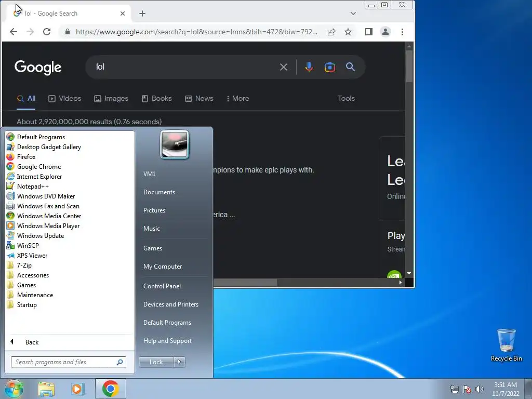Switch to the Books results tab
Viewport: 532px width, 399px height.
point(157,98)
